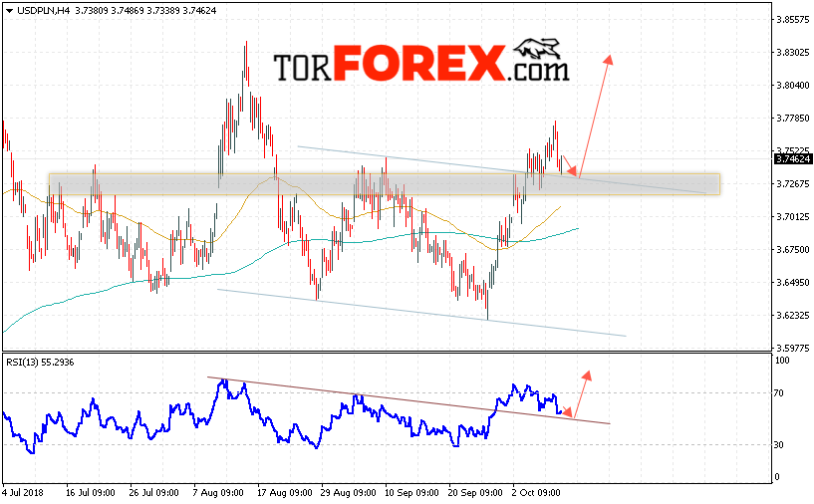Select the 2 Oct 09:00 time label

[x=536, y=492]
